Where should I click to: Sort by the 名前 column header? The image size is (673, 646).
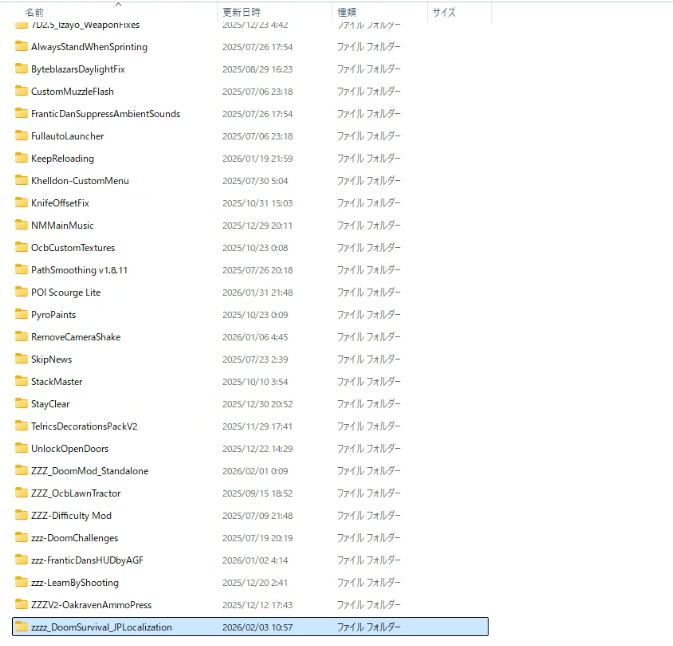click(35, 12)
